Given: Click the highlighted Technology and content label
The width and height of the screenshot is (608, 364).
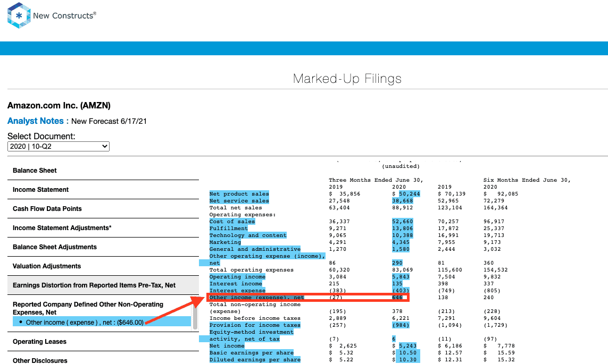Looking at the screenshot, I should point(248,235).
